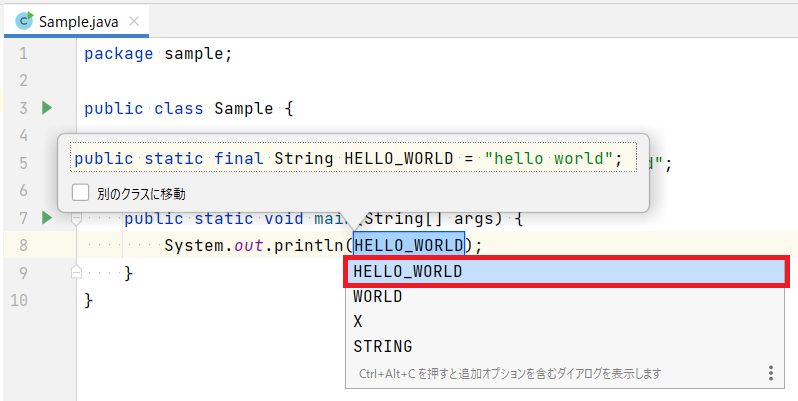
Task: Choose STRING name suggestion
Action: pos(565,346)
